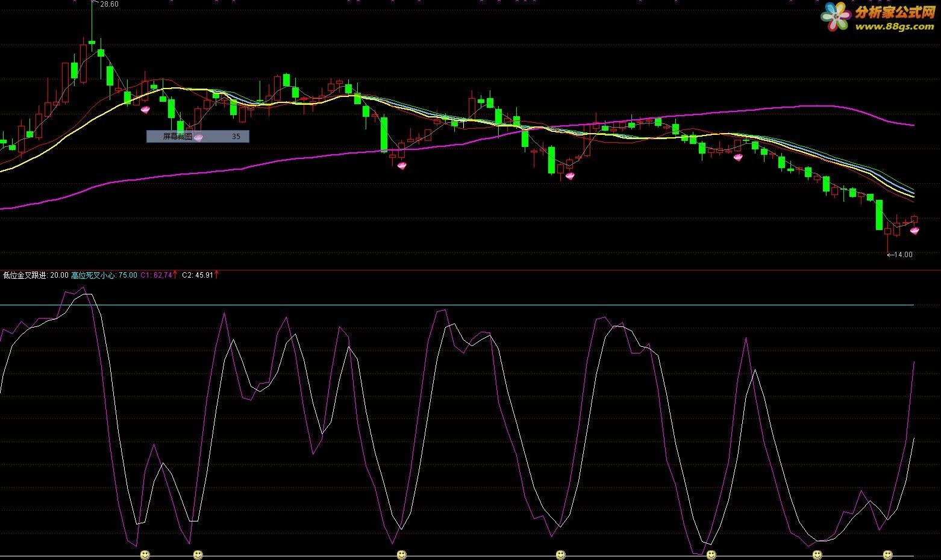This screenshot has width=941, height=560.
Task: Click the 35 value in the tooltip
Action: 236,137
